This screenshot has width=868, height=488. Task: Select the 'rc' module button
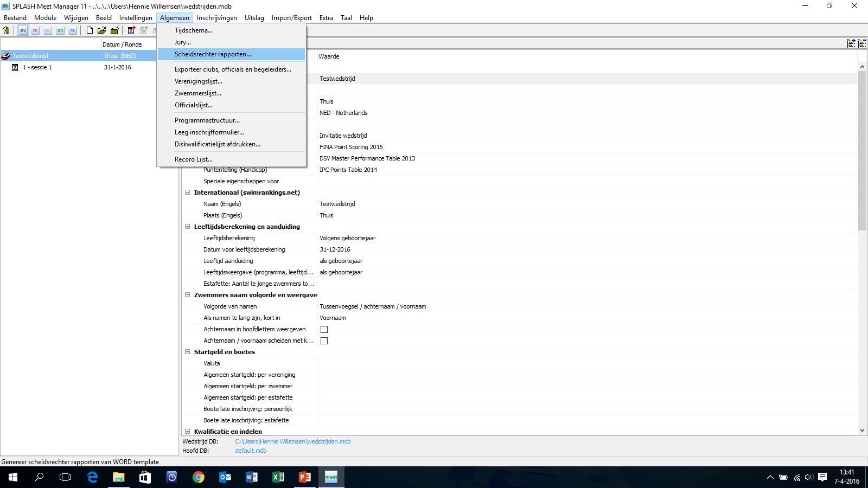pyautogui.click(x=35, y=30)
